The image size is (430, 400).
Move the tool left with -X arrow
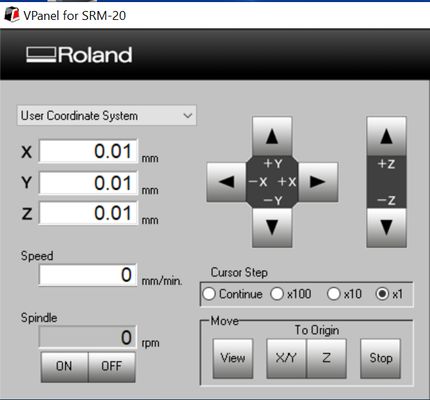coord(226,182)
